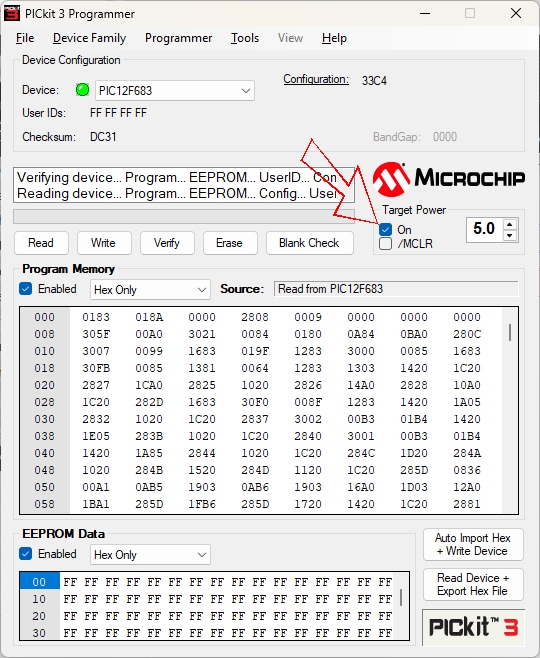Open the Device PIC12F683 dropdown

[x=175, y=90]
